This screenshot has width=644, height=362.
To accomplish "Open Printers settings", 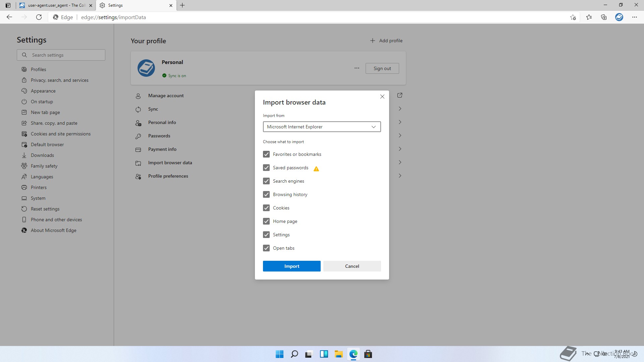I will click(39, 187).
